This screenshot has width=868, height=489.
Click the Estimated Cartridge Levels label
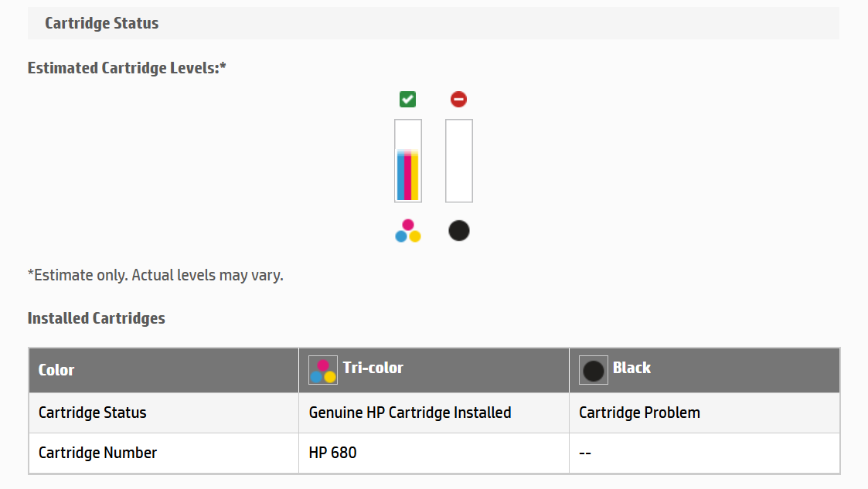[126, 68]
